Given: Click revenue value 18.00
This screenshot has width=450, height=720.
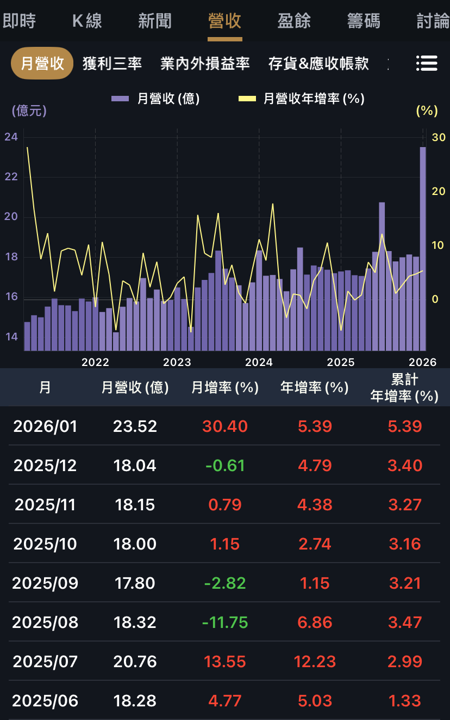Looking at the screenshot, I should (135, 544).
